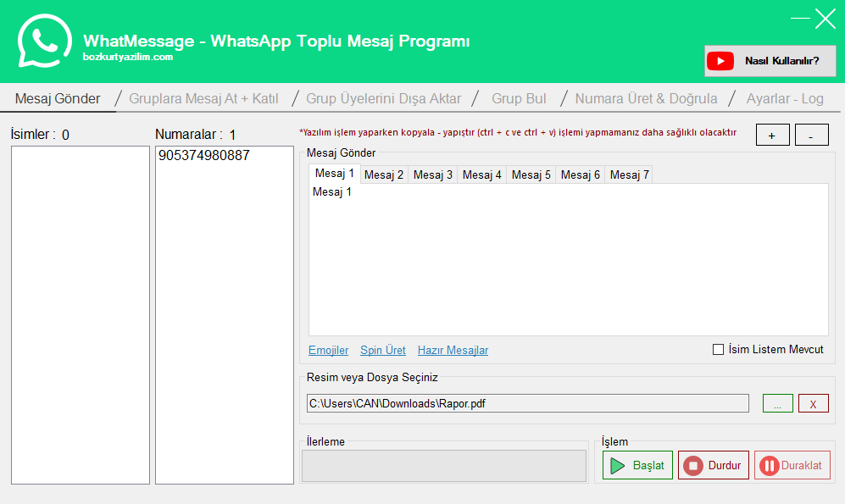Open the Nasıl Kullanılır? tutorial button

click(770, 61)
